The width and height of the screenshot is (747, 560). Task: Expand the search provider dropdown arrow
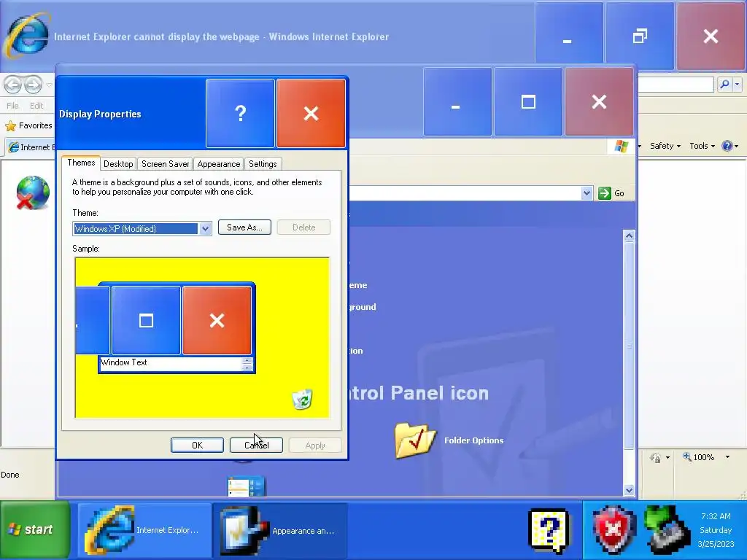pyautogui.click(x=737, y=85)
